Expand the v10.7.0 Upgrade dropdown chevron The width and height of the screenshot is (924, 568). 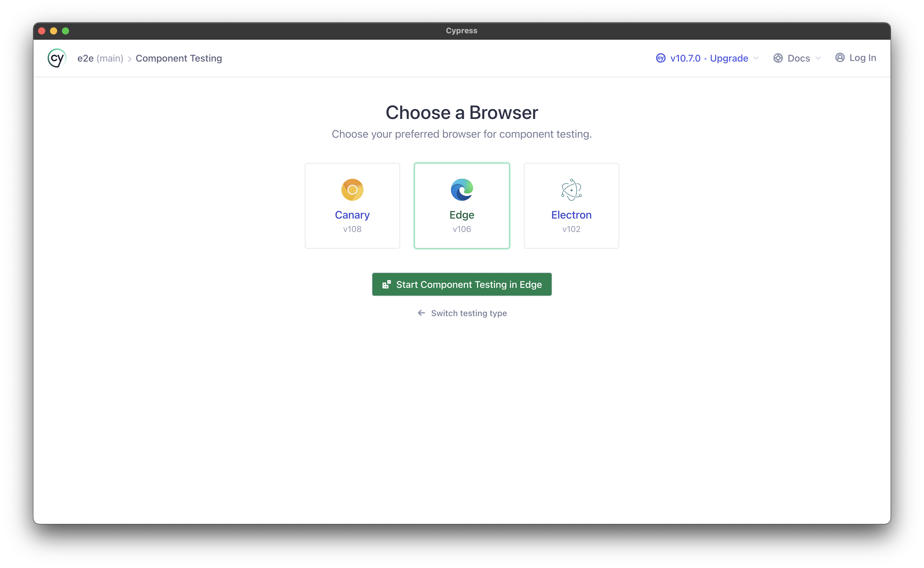point(756,58)
